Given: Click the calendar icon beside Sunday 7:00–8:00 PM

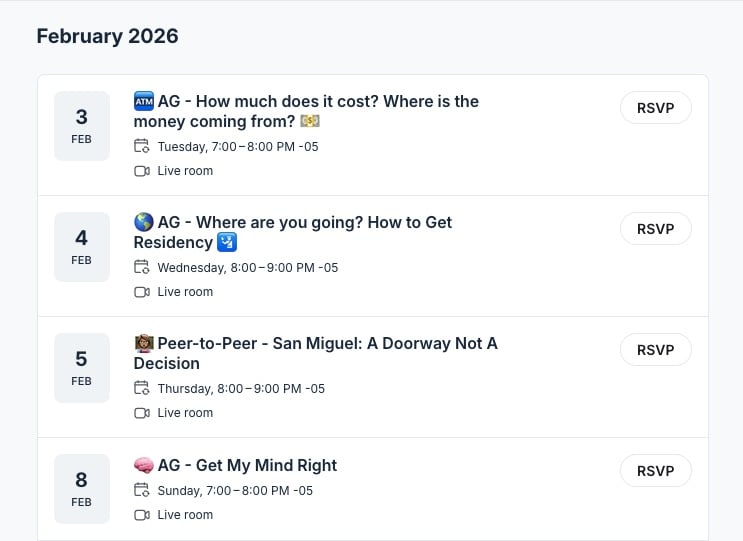Looking at the screenshot, I should [x=141, y=491].
